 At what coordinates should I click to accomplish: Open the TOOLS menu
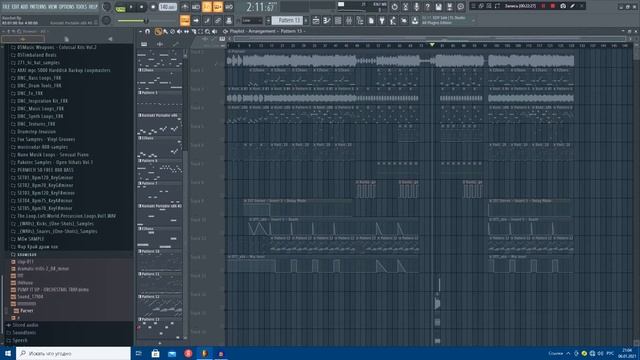click(x=82, y=7)
